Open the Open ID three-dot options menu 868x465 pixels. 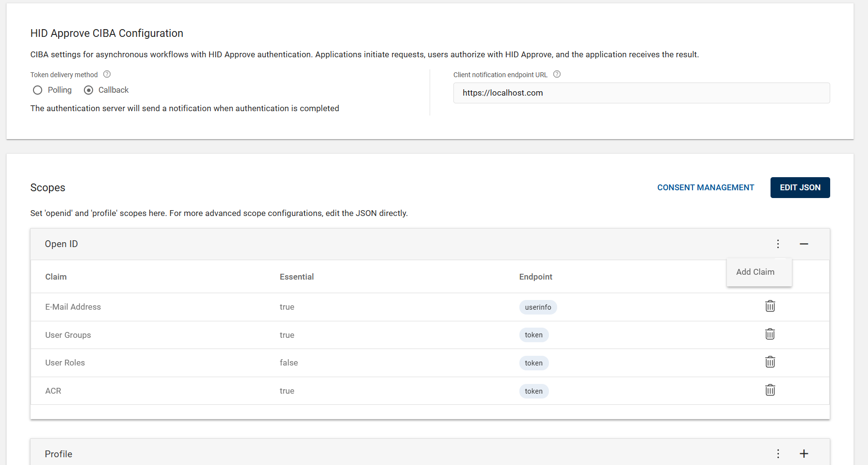(778, 244)
